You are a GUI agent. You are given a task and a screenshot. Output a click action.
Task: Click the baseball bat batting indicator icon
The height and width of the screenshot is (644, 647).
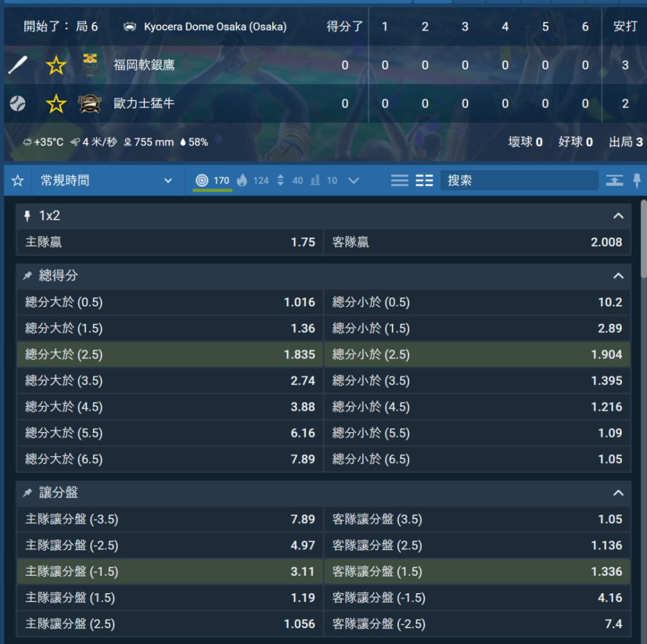click(x=18, y=65)
